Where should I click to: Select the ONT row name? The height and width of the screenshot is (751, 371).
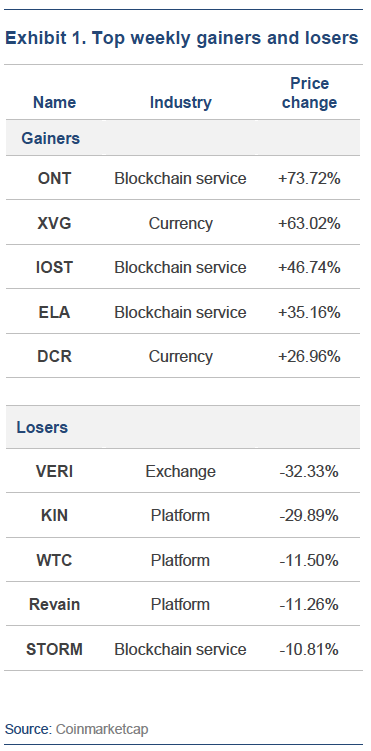[x=54, y=179]
